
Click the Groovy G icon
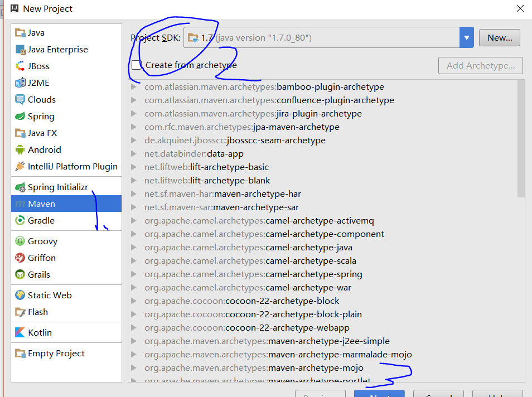point(21,241)
